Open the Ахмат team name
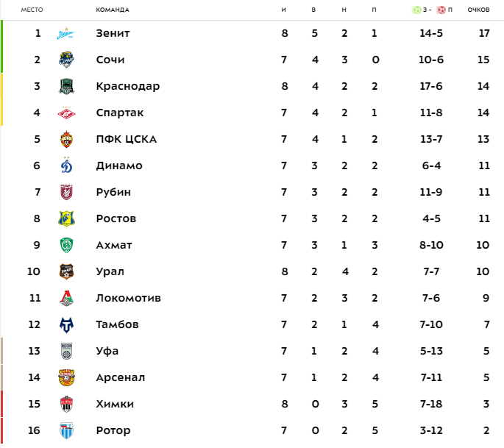Image resolution: width=504 pixels, height=448 pixels. pos(114,245)
